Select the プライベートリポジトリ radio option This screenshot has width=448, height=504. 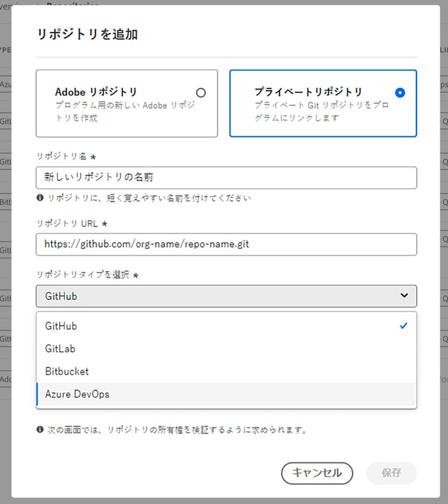pyautogui.click(x=400, y=93)
